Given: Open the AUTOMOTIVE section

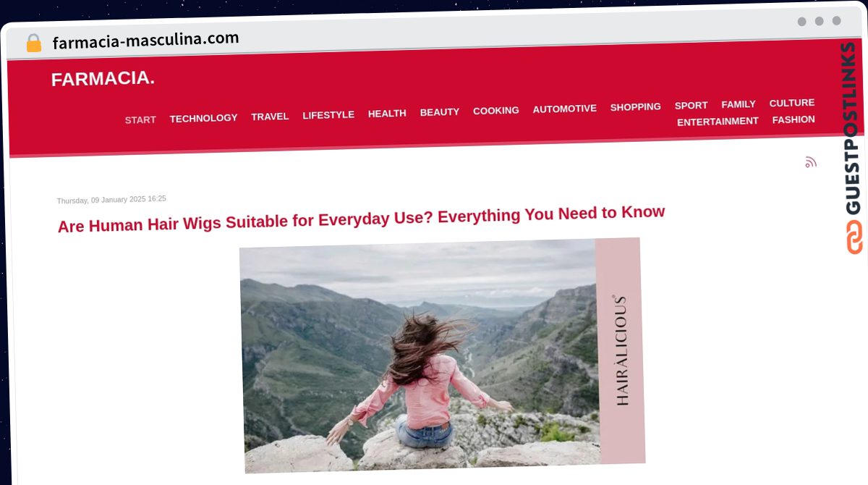Looking at the screenshot, I should pyautogui.click(x=565, y=109).
